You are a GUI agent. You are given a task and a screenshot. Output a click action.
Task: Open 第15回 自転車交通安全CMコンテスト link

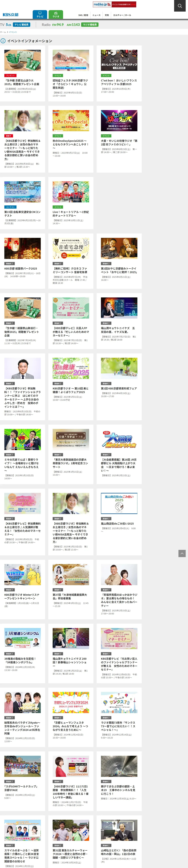tap(22, 214)
